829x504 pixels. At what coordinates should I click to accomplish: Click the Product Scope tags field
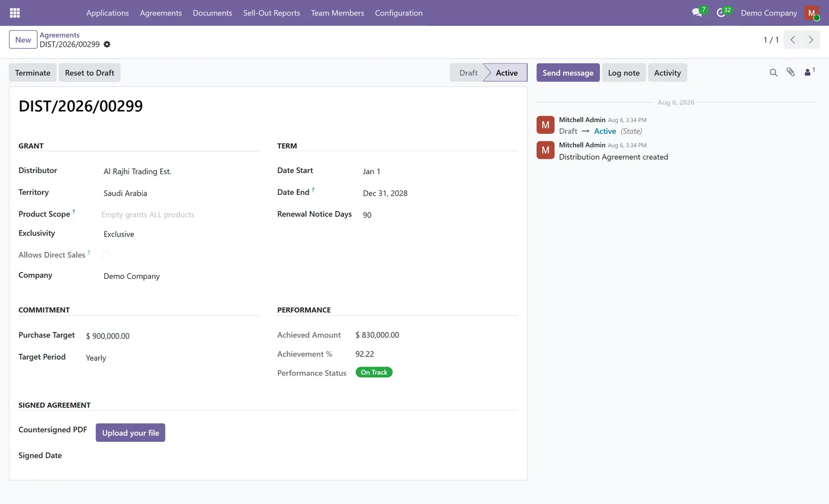180,214
